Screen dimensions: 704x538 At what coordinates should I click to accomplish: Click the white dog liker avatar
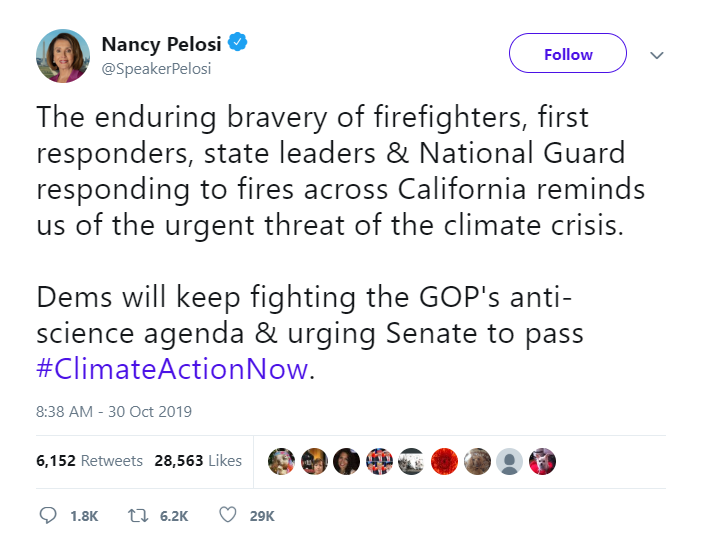(x=542, y=461)
